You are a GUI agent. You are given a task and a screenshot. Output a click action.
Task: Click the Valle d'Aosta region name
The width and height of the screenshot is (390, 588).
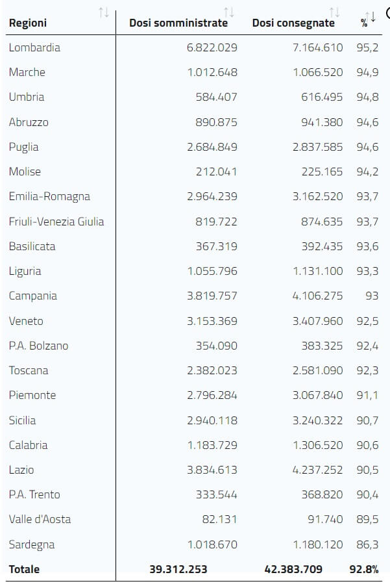40,519
